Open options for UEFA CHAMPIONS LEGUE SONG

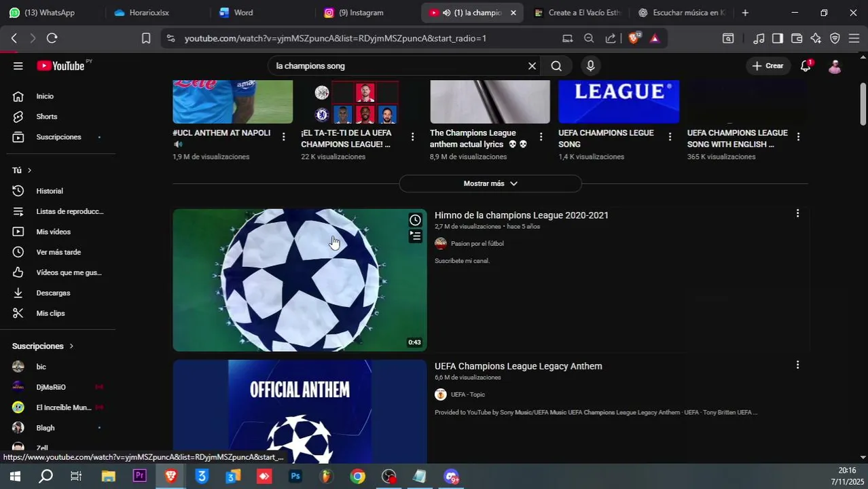click(x=670, y=137)
